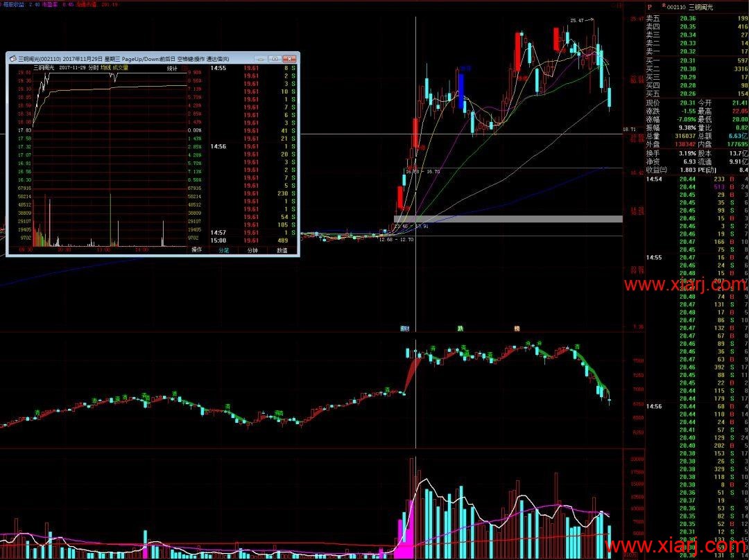Screen dimensions: 749x560
Task: Click the 最低 value 20.00
Action: tap(740, 119)
